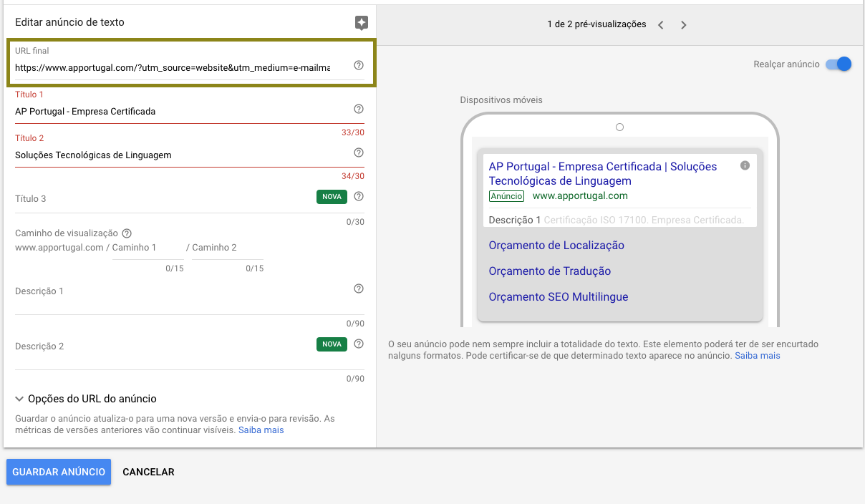This screenshot has height=504, width=865.
Task: Click the CANCELAR button
Action: click(148, 472)
